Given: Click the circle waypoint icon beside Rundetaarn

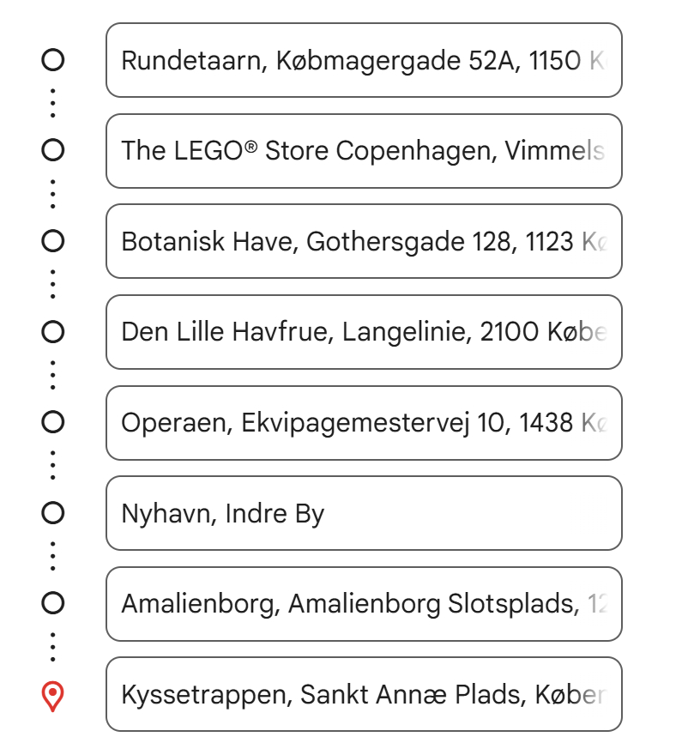Looking at the screenshot, I should coord(53,60).
